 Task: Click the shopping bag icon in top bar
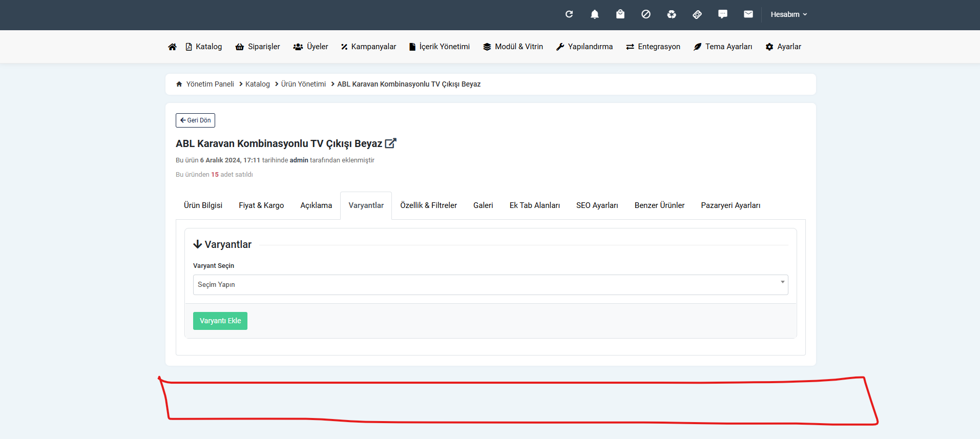coord(620,14)
